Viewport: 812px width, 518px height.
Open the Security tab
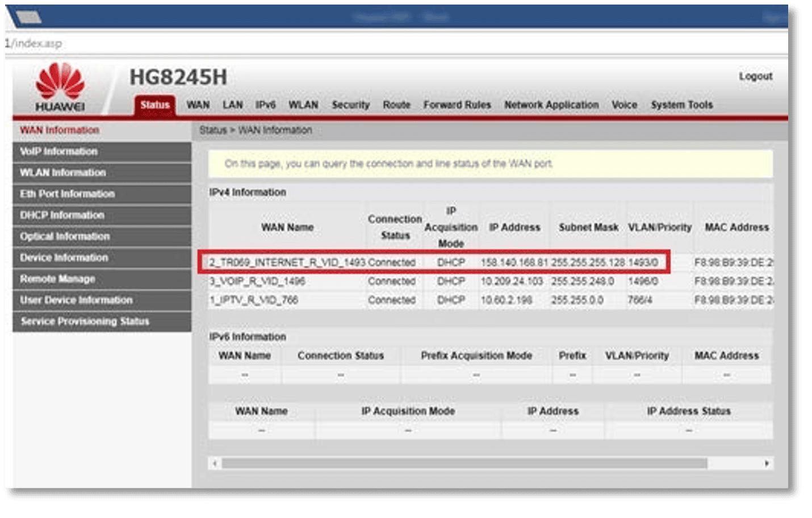(x=350, y=105)
